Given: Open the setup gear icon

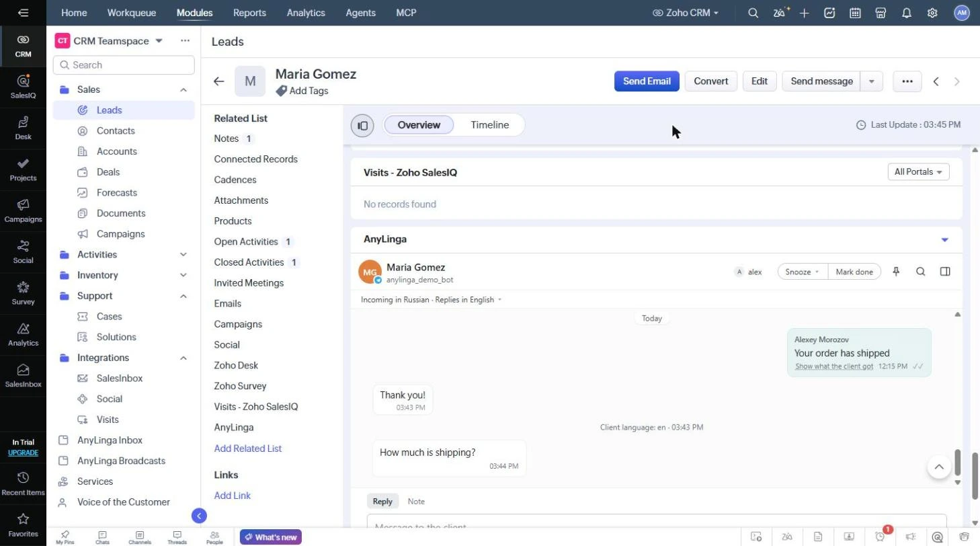Looking at the screenshot, I should (932, 13).
